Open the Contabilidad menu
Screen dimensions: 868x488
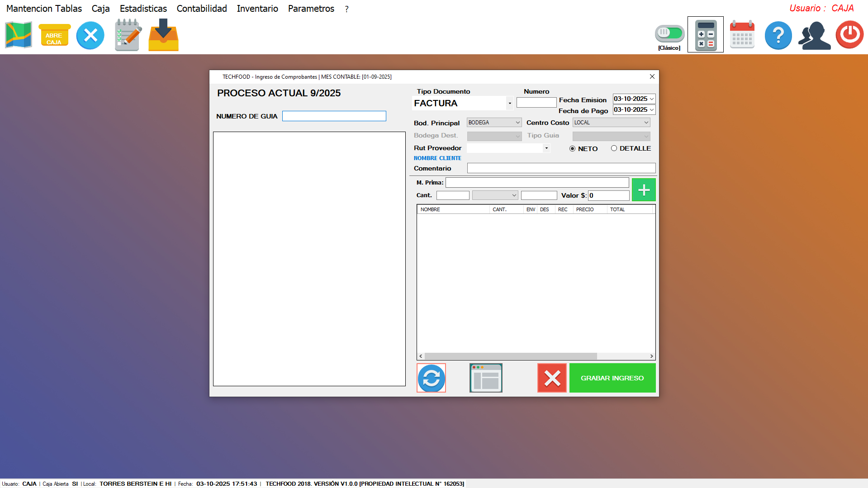pyautogui.click(x=202, y=9)
